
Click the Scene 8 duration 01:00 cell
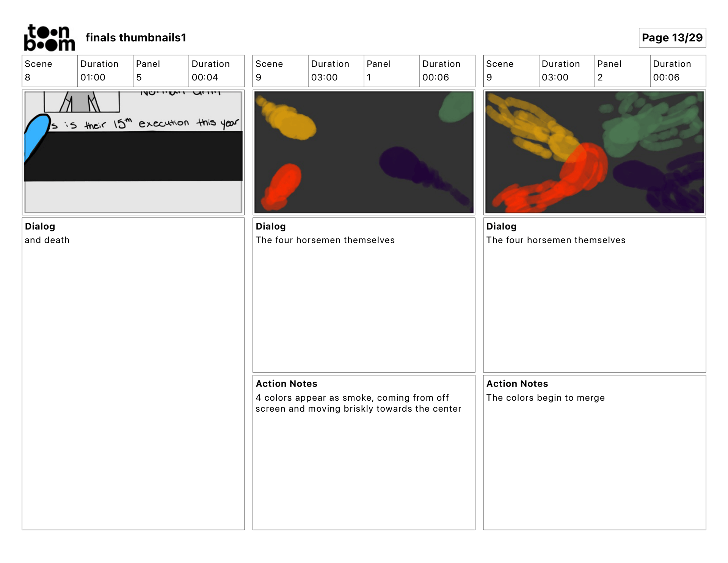(105, 71)
